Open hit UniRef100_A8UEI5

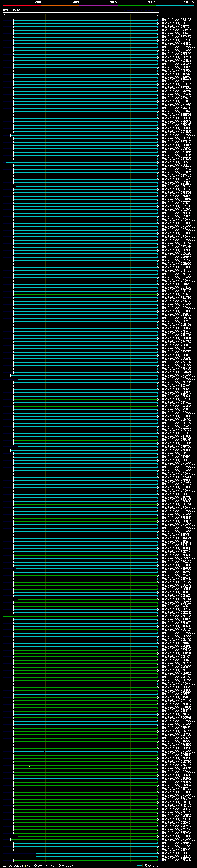click(x=177, y=165)
